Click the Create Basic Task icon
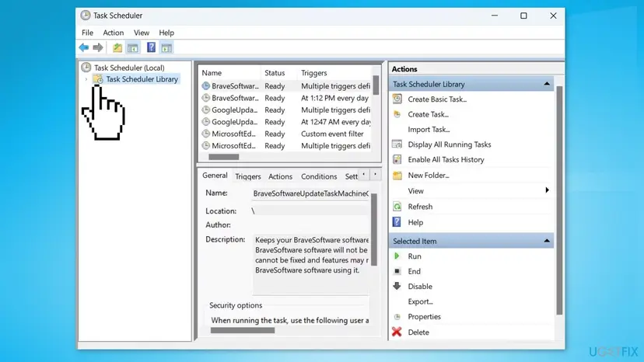Viewport: 644px width, 362px height. tap(397, 99)
